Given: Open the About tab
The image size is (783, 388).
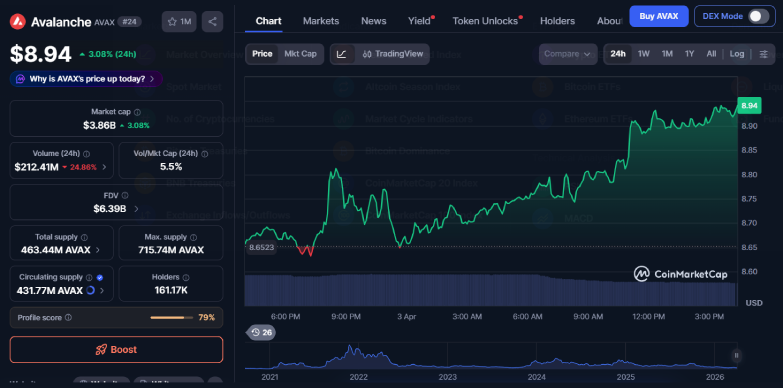Looking at the screenshot, I should click(x=609, y=21).
